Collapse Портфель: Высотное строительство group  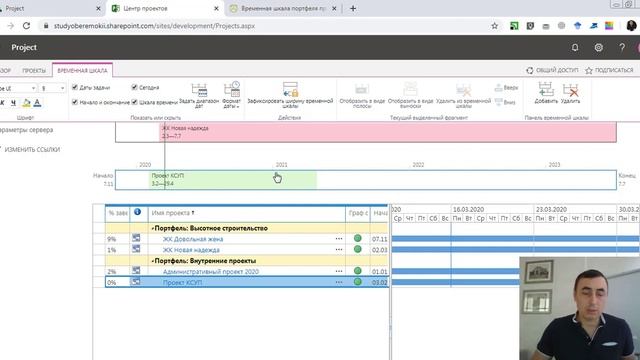153,229
